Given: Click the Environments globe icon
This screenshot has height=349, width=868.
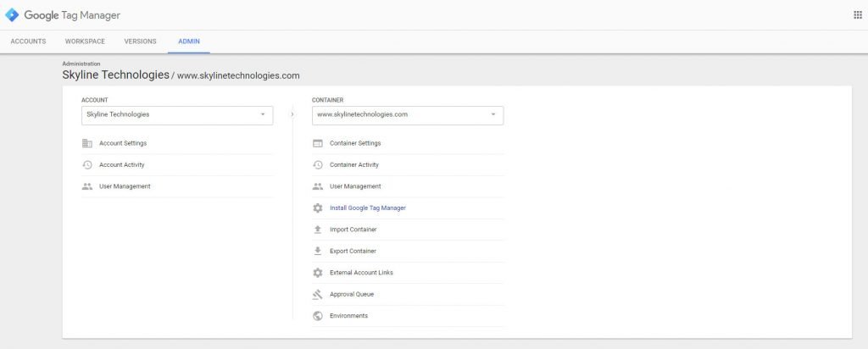Looking at the screenshot, I should [x=318, y=316].
